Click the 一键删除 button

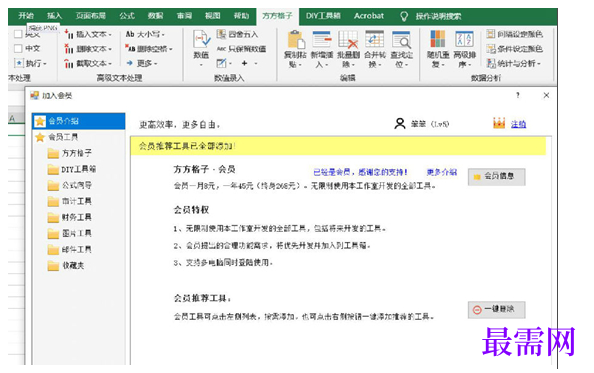click(497, 309)
